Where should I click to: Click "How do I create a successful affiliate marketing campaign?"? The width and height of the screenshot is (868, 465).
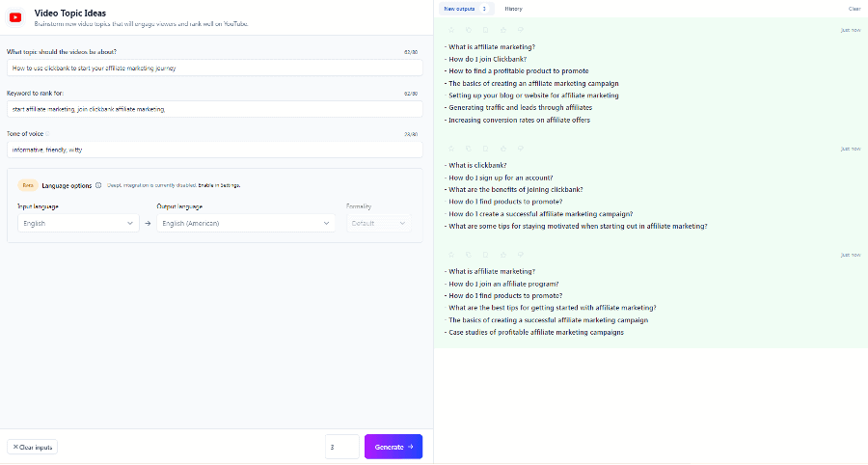541,213
